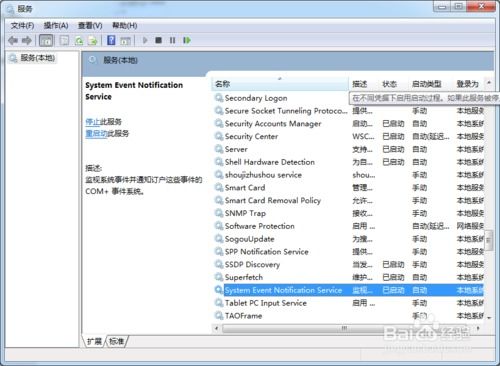
Task: Open the 查看(V) menu
Action: coord(90,26)
